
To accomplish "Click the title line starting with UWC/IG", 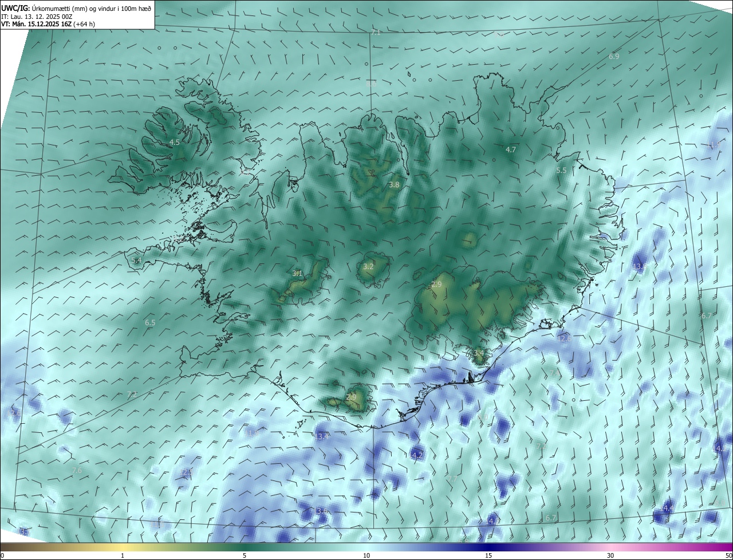I will pyautogui.click(x=76, y=7).
